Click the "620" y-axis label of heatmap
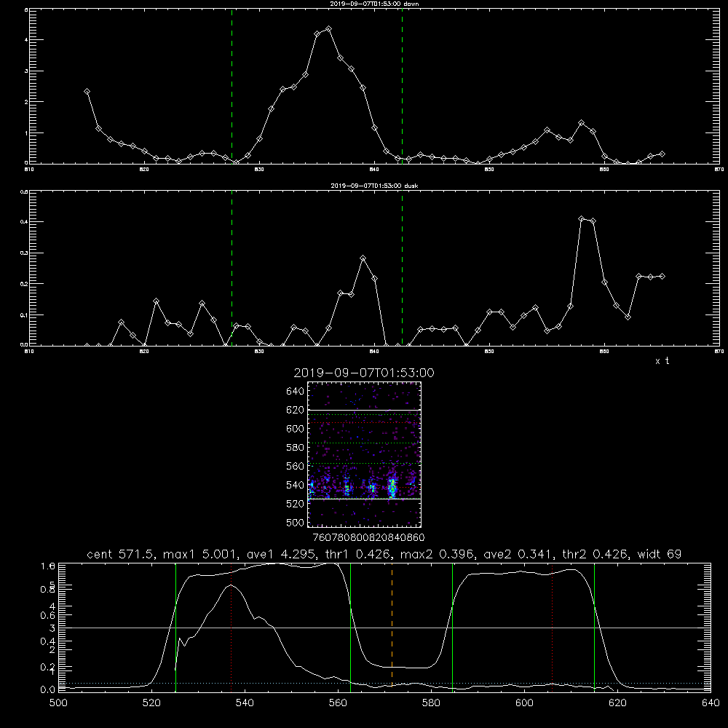This screenshot has height=728, width=728. pos(296,410)
